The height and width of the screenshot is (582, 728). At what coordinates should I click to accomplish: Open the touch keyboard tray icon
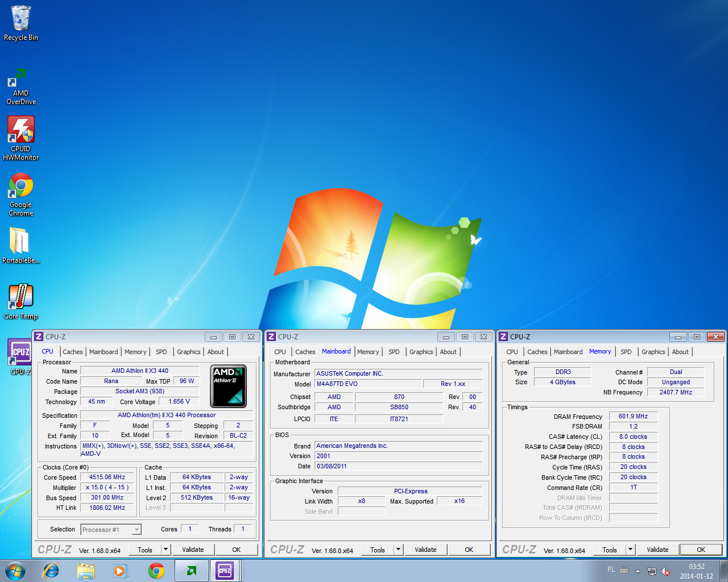tap(624, 571)
